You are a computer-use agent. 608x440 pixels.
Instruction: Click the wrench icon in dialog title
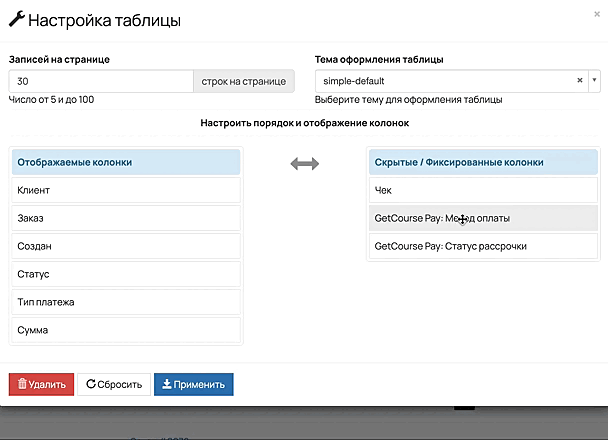(17, 20)
